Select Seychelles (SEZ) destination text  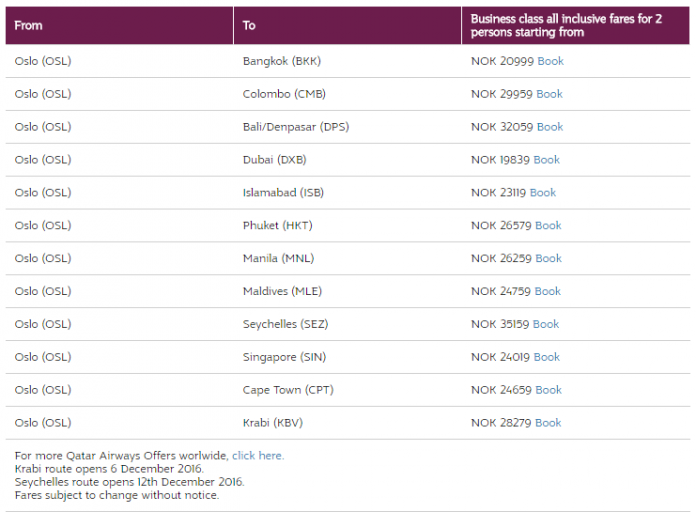click(x=285, y=324)
